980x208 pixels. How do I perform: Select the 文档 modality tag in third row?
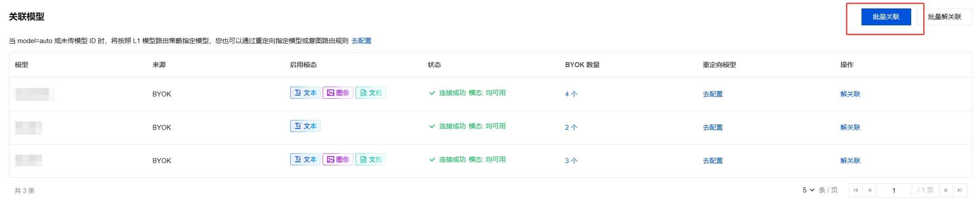(x=371, y=160)
